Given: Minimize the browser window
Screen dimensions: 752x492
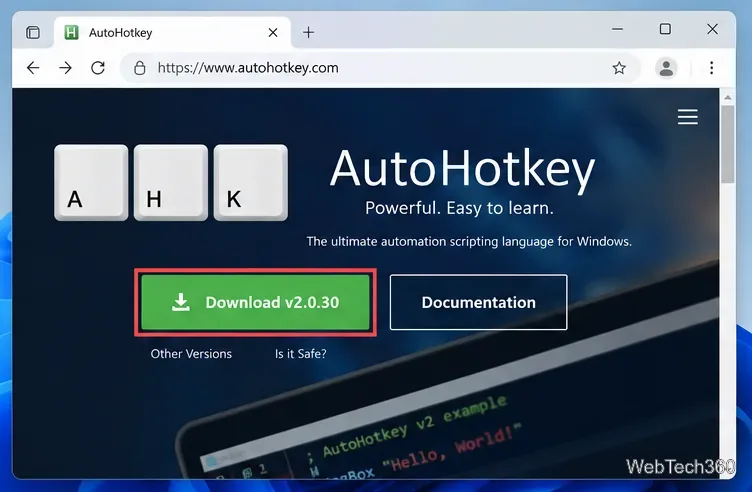Looking at the screenshot, I should pos(618,29).
